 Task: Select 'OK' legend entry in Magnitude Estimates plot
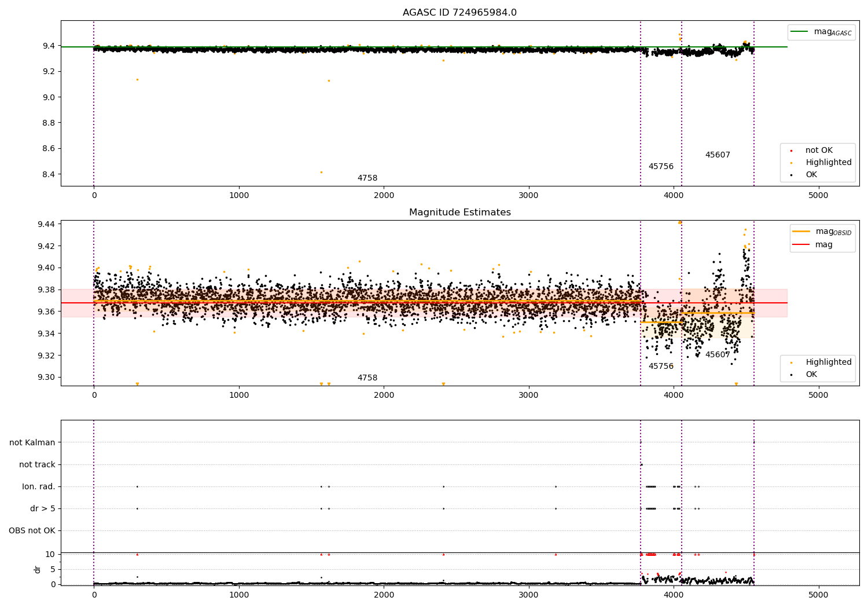click(811, 375)
